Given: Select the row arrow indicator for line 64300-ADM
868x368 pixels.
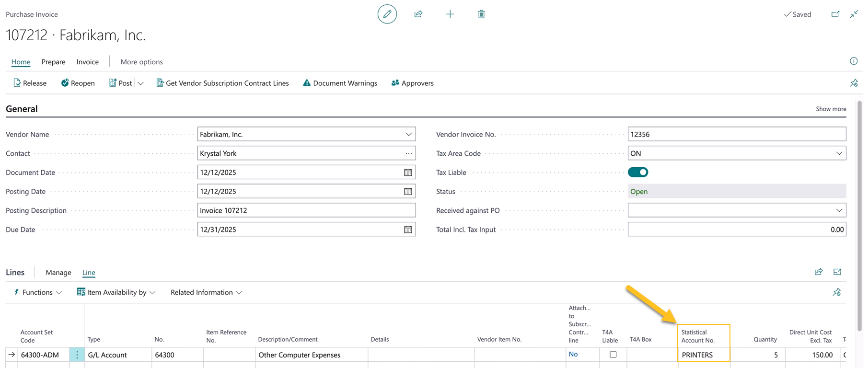Looking at the screenshot, I should coord(12,355).
